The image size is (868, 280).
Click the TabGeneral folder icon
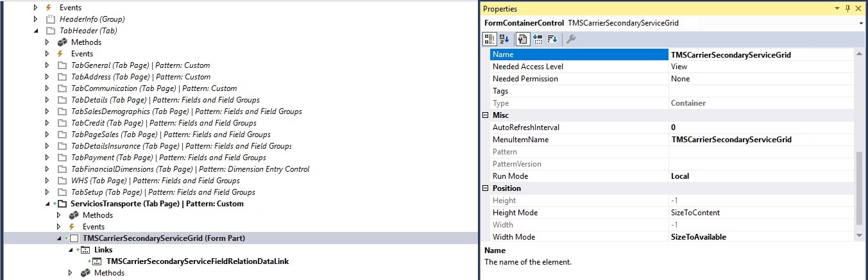click(x=62, y=65)
